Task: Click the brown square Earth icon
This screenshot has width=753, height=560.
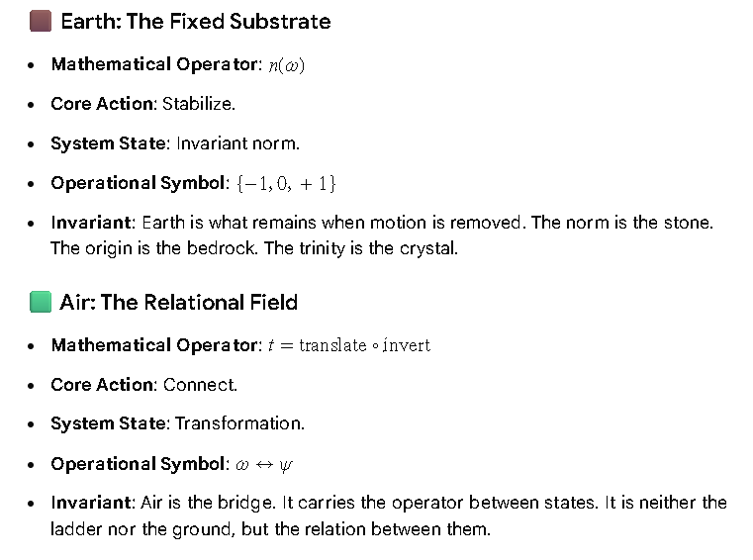Action: pos(41,22)
